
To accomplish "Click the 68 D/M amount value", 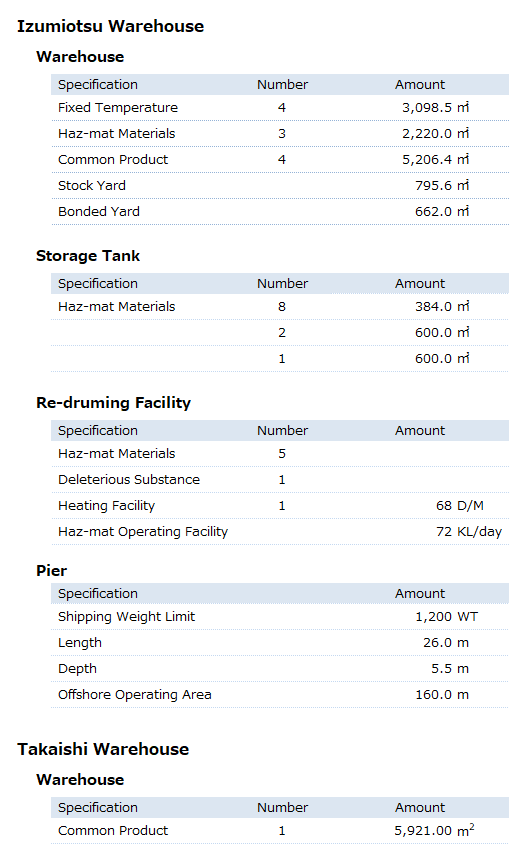I will tap(460, 505).
